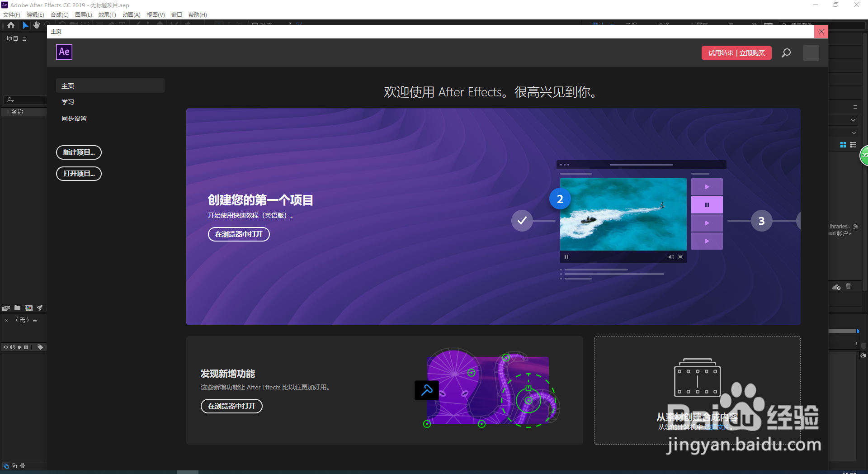This screenshot has height=474, width=868.
Task: Open the 效果(T) menu
Action: coord(107,15)
